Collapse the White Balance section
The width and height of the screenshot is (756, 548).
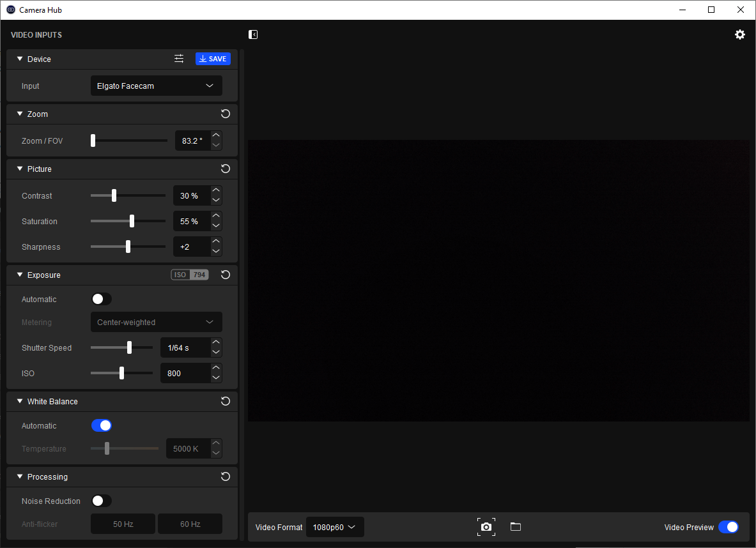tap(20, 401)
